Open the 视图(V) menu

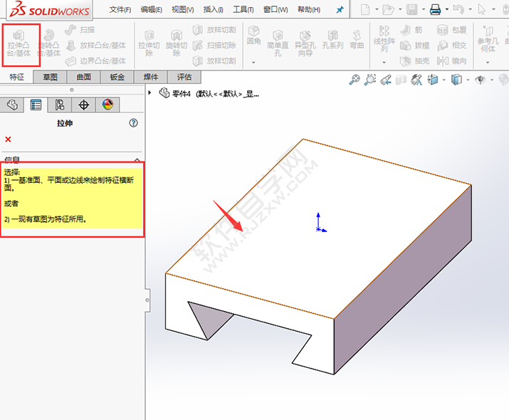pos(183,10)
